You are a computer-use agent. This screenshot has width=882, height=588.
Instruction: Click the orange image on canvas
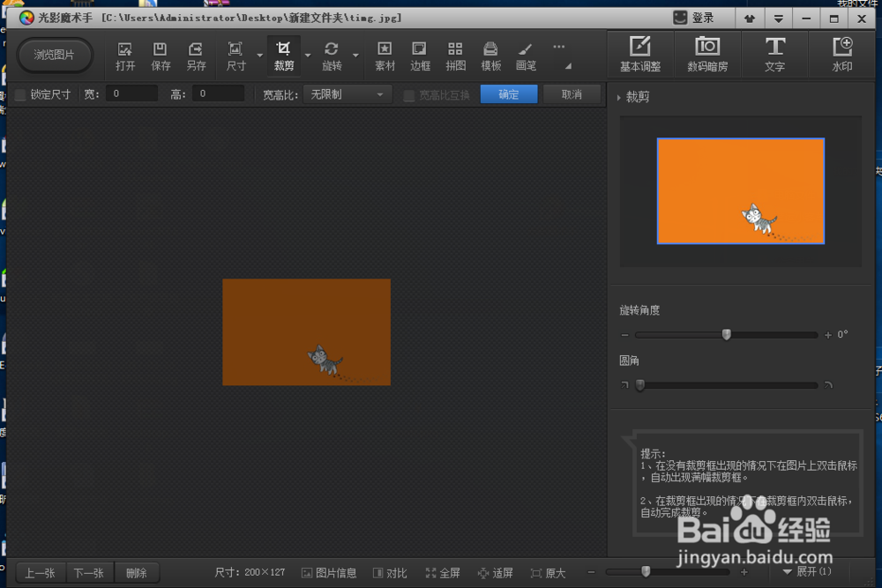click(307, 332)
